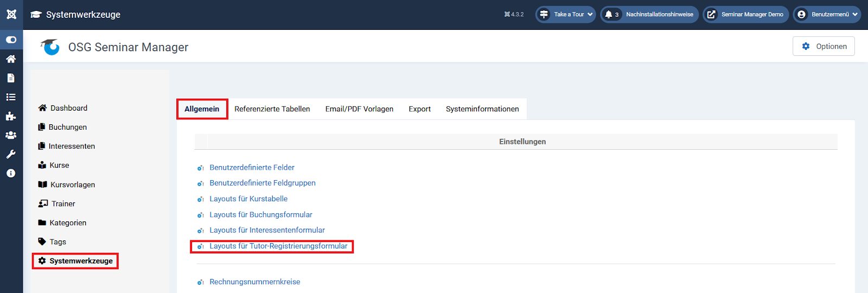Screen dimensions: 868x293
Task: Switch to Email/PDF Vorlagen tab
Action: pos(359,109)
